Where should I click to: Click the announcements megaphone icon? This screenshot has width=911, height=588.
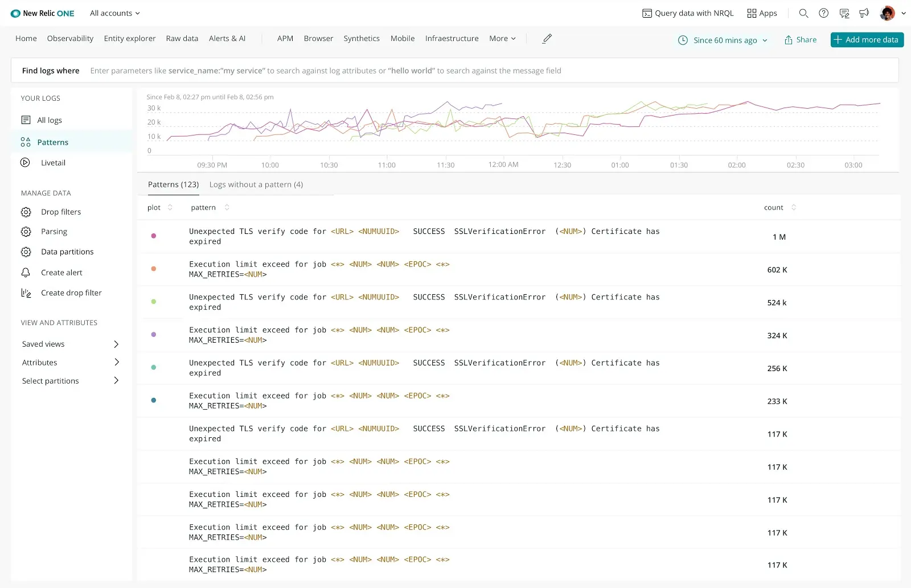[864, 13]
